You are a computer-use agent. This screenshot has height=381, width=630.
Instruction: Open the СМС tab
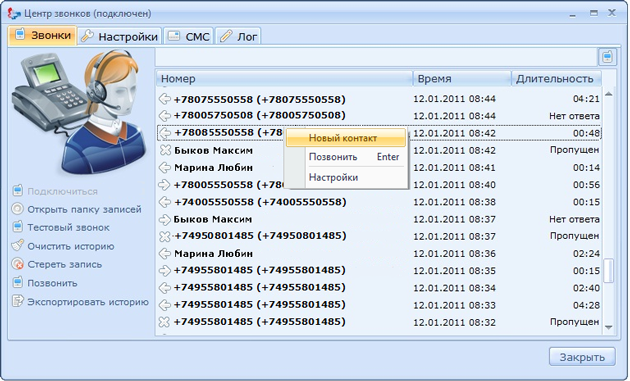(188, 37)
